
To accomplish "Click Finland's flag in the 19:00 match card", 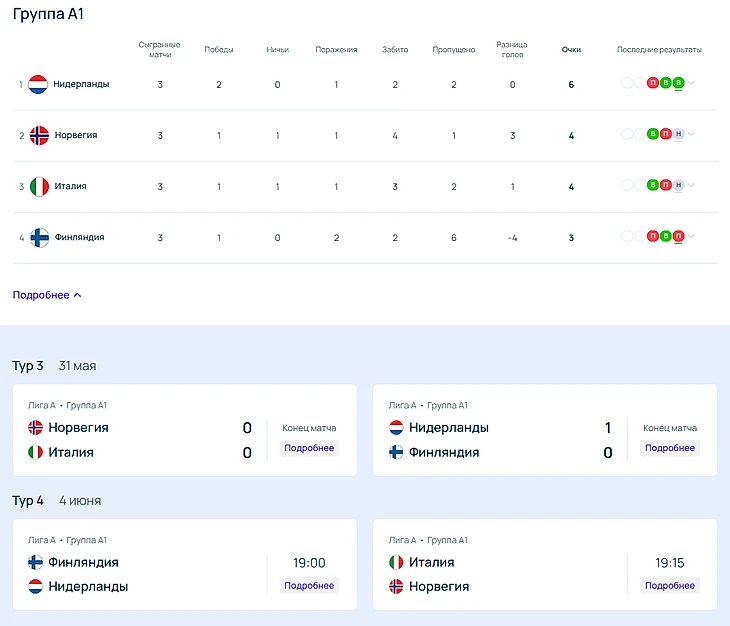I will (36, 562).
